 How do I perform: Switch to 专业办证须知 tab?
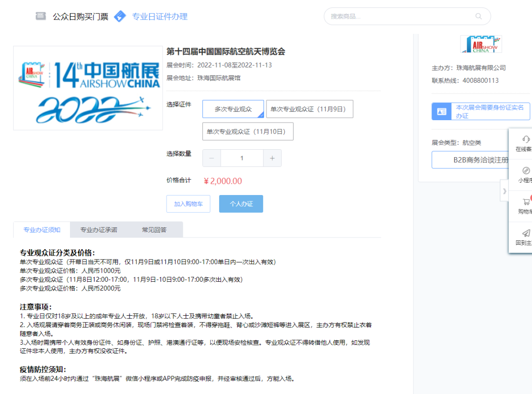(42, 230)
